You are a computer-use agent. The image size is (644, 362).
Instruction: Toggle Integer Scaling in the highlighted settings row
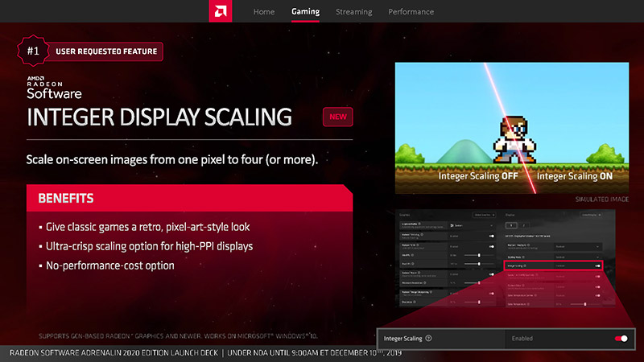point(597,266)
